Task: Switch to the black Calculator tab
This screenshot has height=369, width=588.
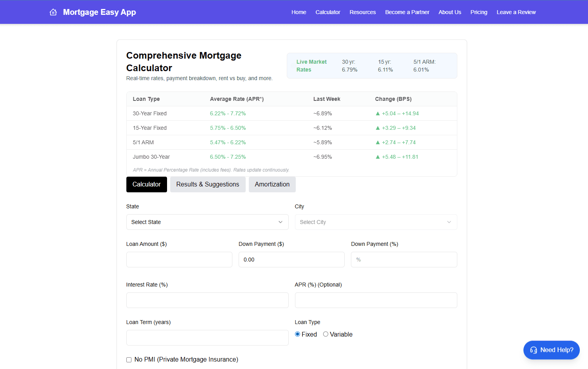Action: pos(147,184)
